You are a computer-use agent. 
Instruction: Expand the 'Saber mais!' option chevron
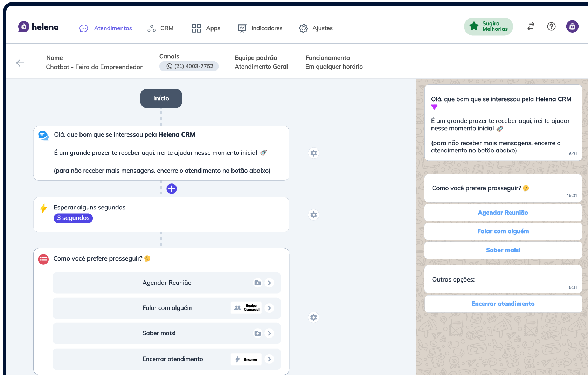click(270, 333)
